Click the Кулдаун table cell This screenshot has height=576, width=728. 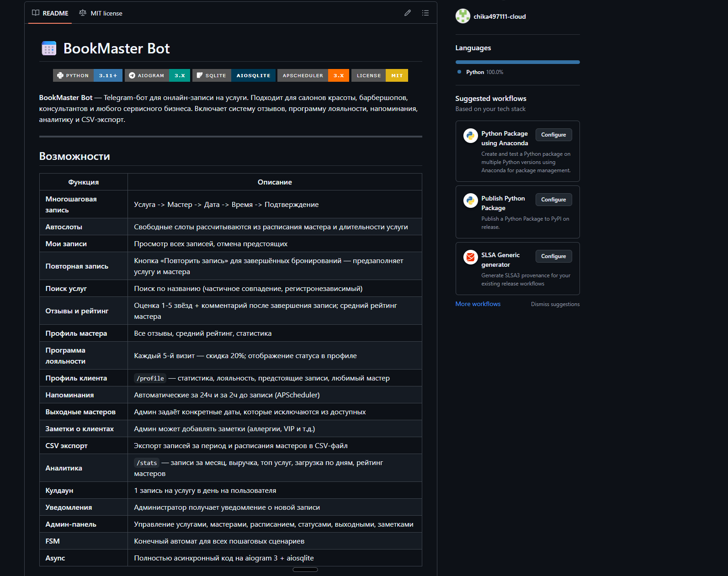84,490
